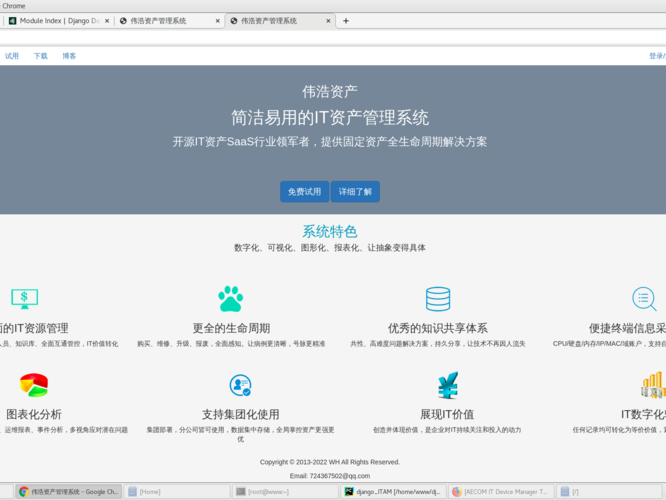The height and width of the screenshot is (500, 666).
Task: Click the 登录 link at top right
Action: (657, 56)
